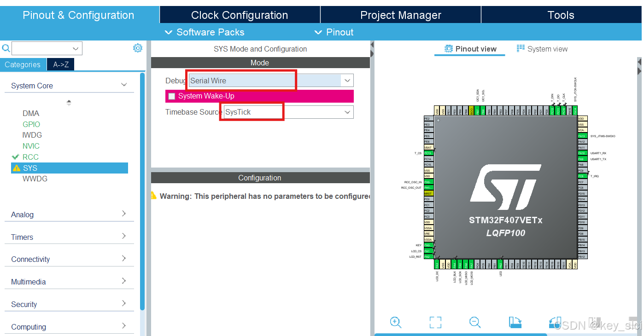Screen dimensions: 644x336
Task: Open WWDG peripheral
Action: [x=35, y=179]
